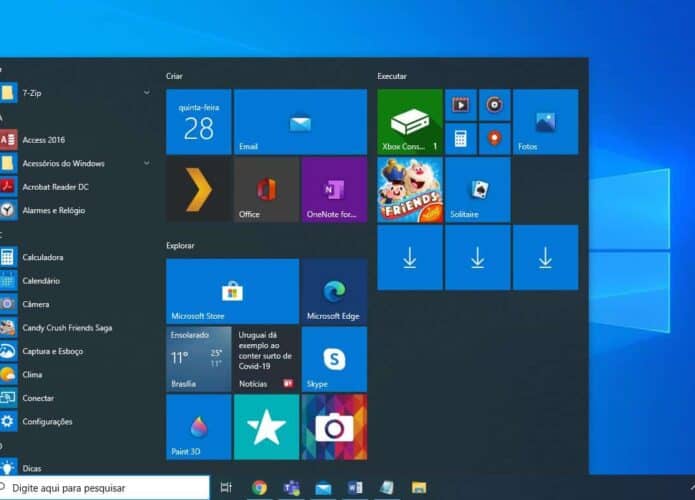Viewport: 695px width, 500px height.
Task: Open the Notícias news tile
Action: pos(266,359)
